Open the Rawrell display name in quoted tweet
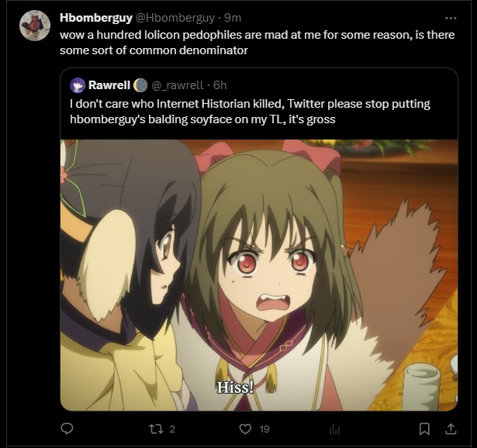Screen dimensions: 477x448 (x=109, y=85)
